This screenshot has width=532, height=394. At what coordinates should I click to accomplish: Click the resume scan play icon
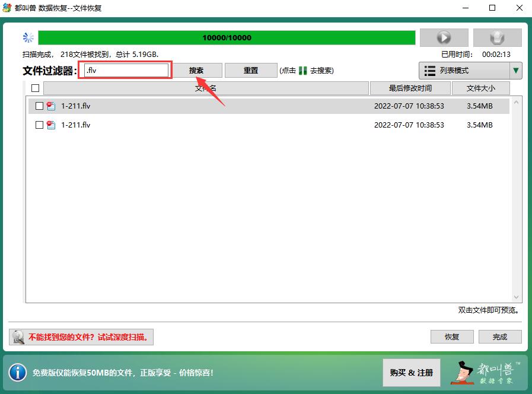[444, 37]
